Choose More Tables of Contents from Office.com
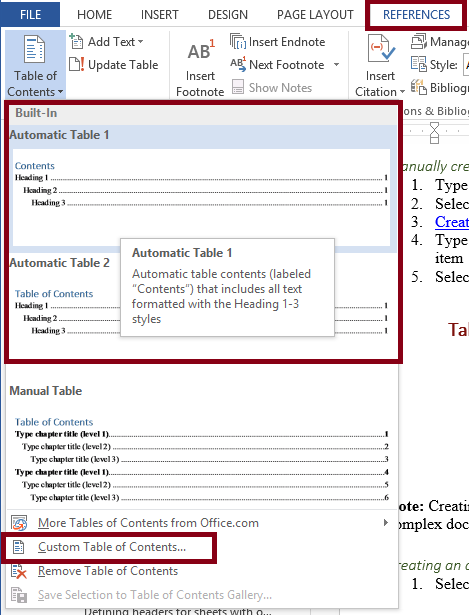Viewport: 469px width, 615px height. (202, 523)
